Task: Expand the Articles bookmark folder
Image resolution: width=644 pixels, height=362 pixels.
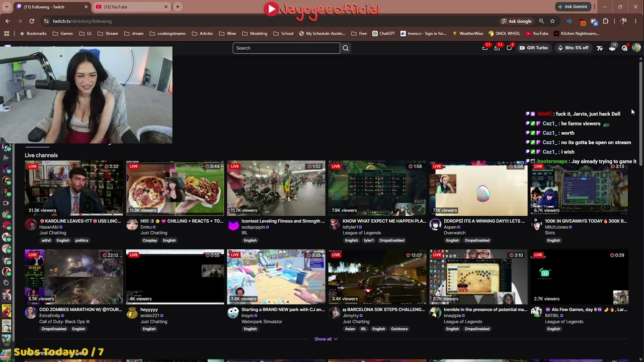Action: (202, 34)
